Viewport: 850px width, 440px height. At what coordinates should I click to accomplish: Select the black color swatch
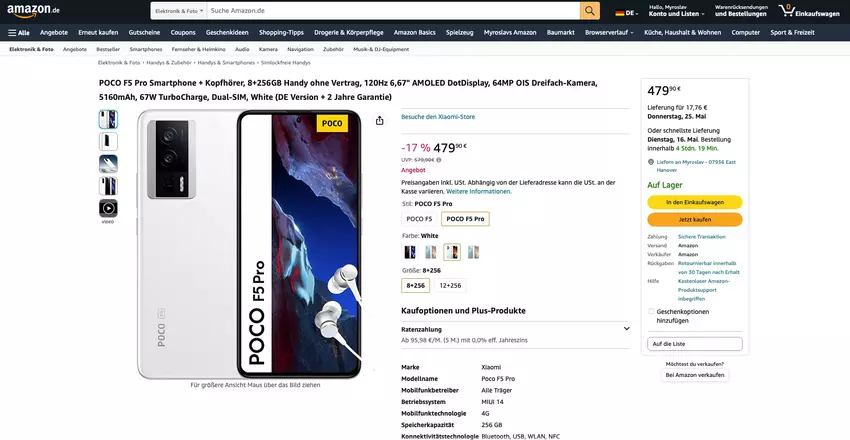[409, 252]
